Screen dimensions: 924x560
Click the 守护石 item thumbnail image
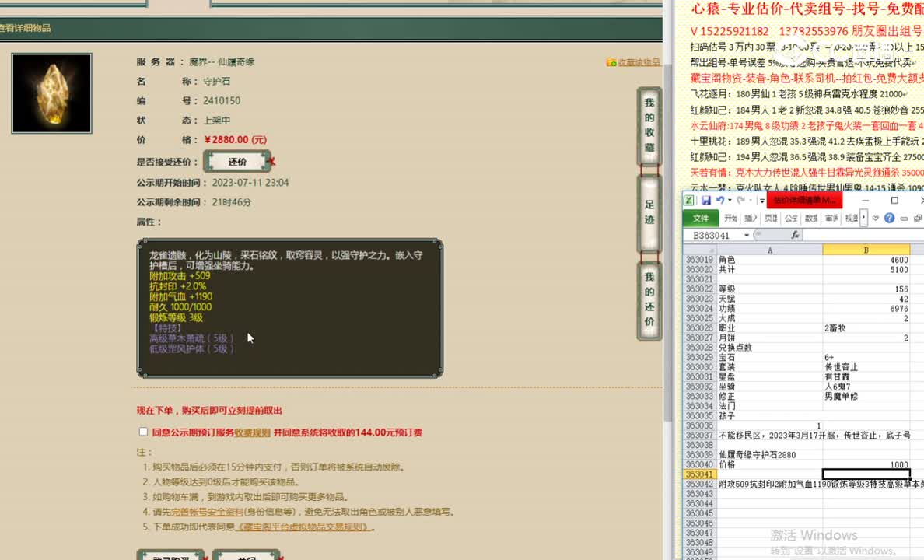pyautogui.click(x=51, y=93)
